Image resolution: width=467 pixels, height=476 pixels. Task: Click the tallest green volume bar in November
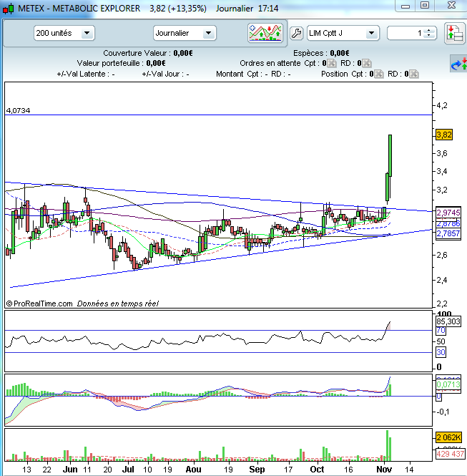[387, 445]
